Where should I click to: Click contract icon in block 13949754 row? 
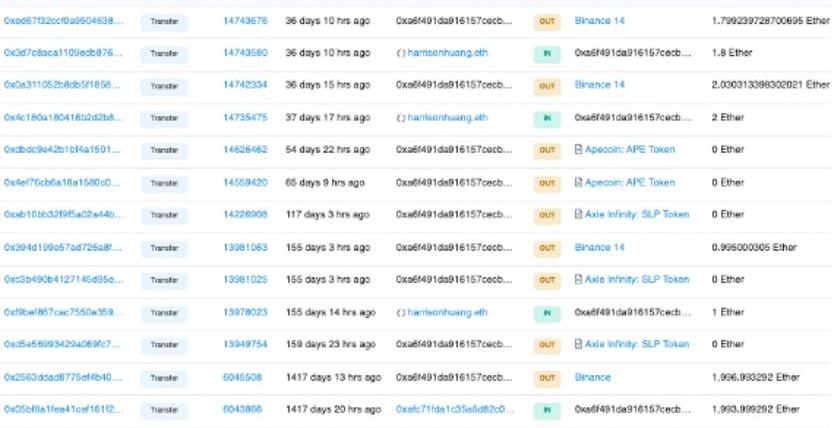point(579,344)
